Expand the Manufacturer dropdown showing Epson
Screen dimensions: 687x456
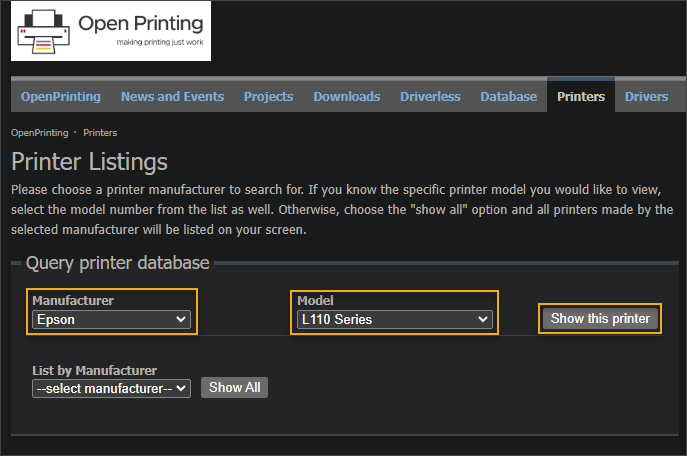tap(111, 319)
